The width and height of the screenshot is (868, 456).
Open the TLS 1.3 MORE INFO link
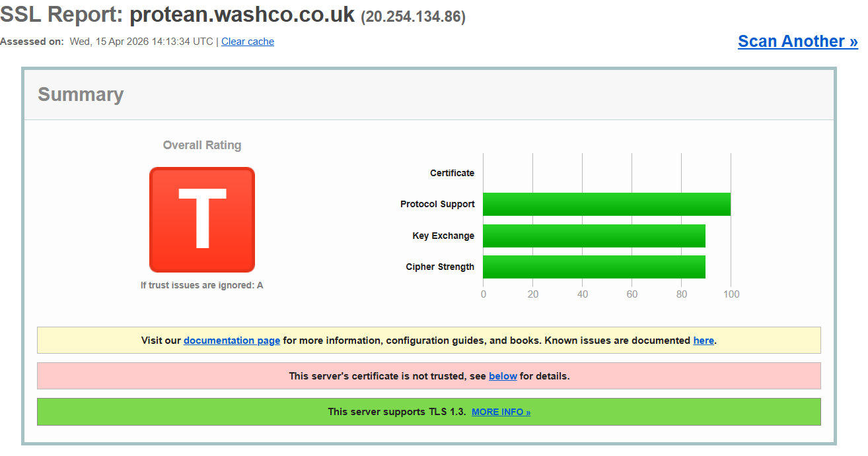click(x=501, y=412)
